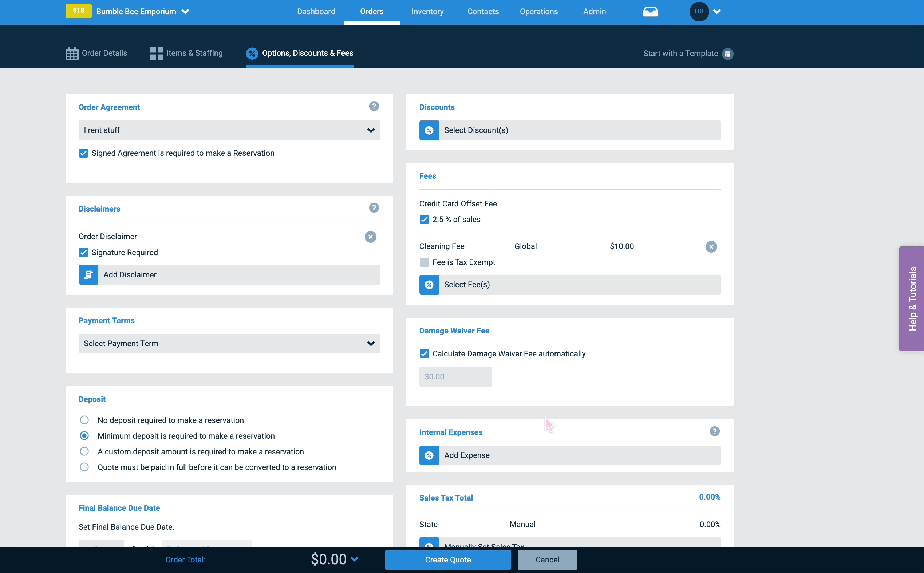The height and width of the screenshot is (573, 924).
Task: Expand the Order Total breakdown chevron
Action: [354, 559]
